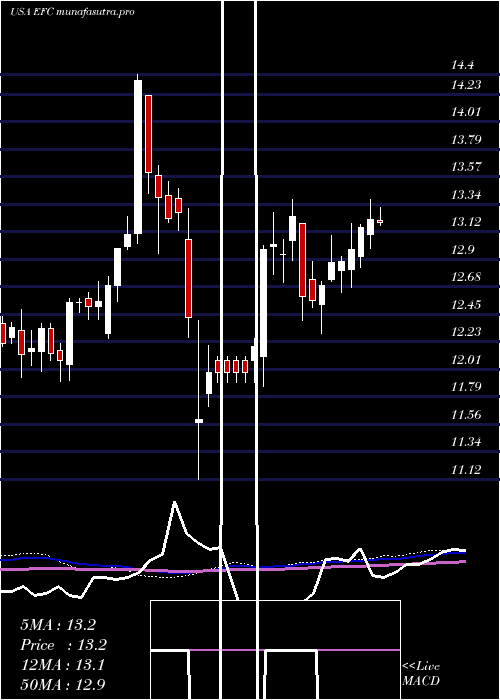
Task: Click the 11.79 price axis label
Action: [x=466, y=387]
